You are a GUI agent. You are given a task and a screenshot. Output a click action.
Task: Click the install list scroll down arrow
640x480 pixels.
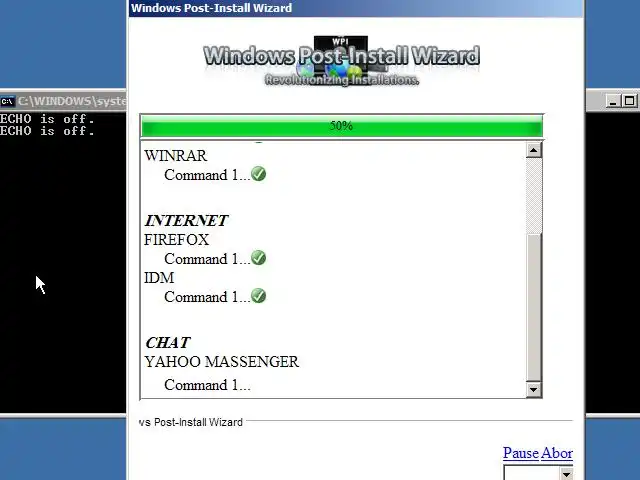[533, 389]
